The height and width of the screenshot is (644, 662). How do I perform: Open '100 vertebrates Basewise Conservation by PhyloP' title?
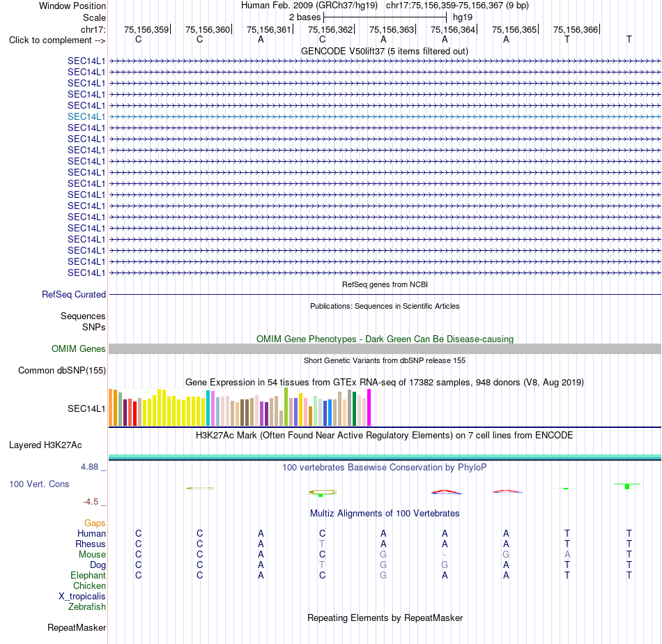385,468
